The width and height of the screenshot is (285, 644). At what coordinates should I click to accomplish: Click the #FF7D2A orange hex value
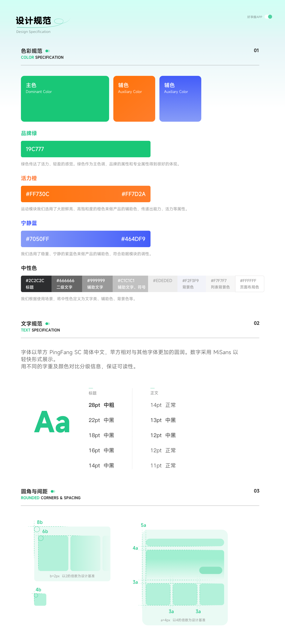coord(133,194)
